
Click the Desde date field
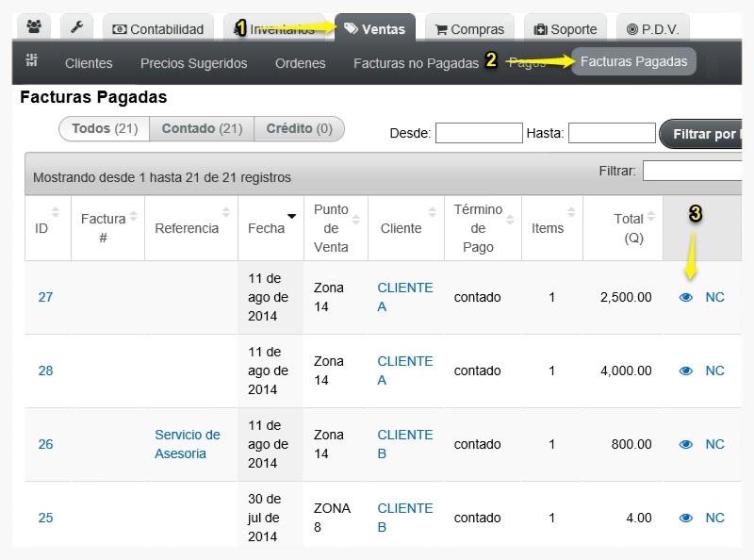point(479,133)
